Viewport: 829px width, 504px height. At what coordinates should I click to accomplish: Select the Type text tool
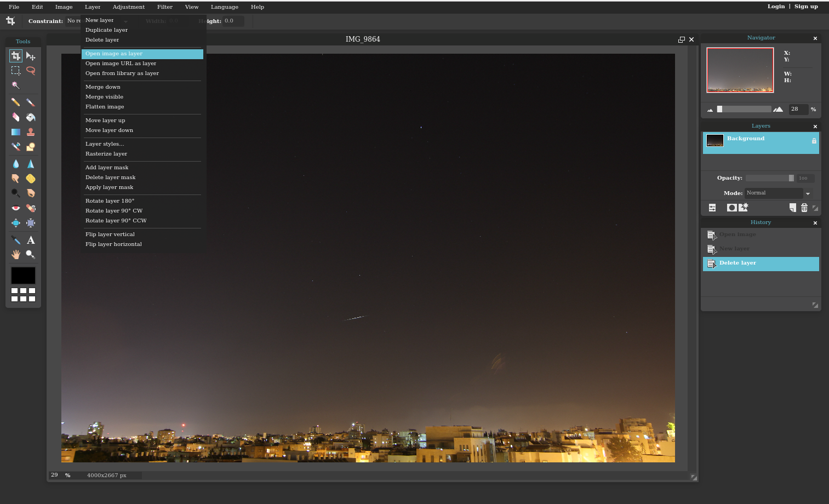click(x=31, y=240)
